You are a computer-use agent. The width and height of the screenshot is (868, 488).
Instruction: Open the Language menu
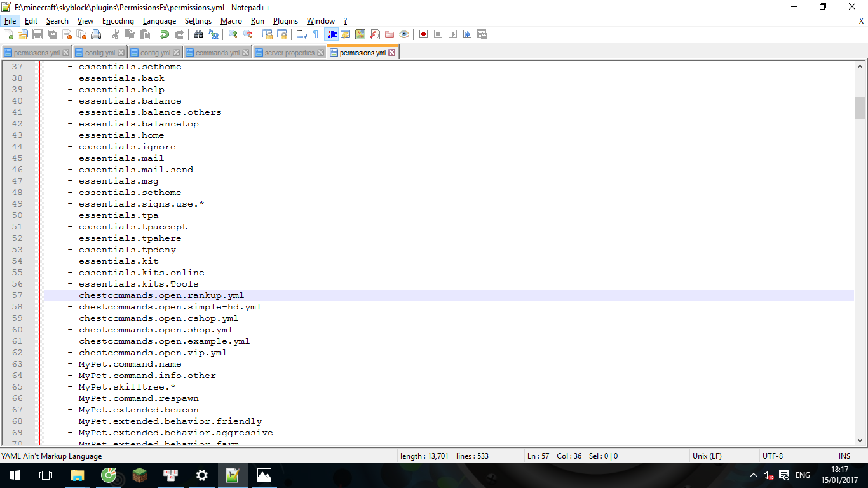point(159,21)
